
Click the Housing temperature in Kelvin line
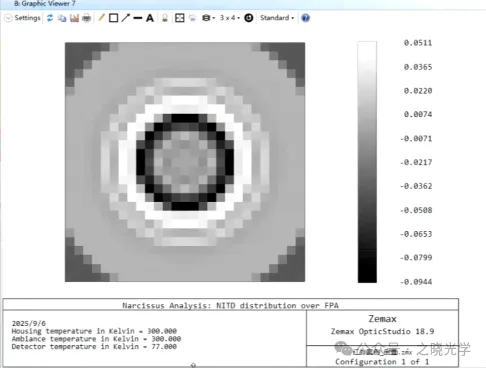[94, 331]
